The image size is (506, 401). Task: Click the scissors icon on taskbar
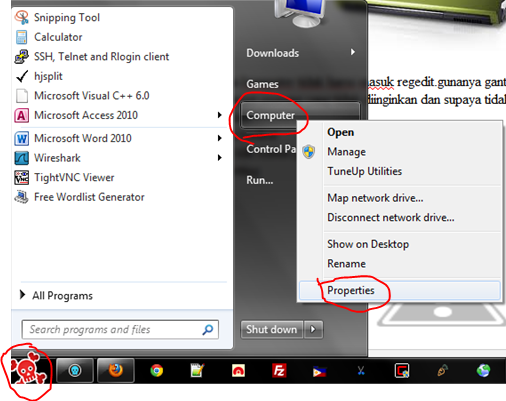[x=361, y=370]
